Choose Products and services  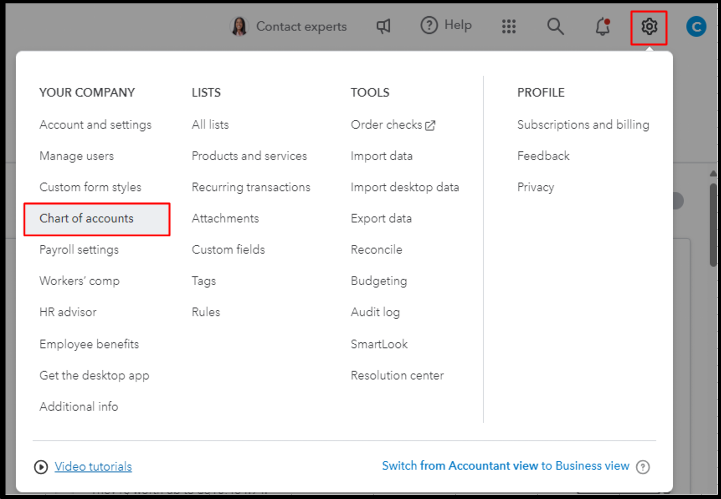point(249,156)
